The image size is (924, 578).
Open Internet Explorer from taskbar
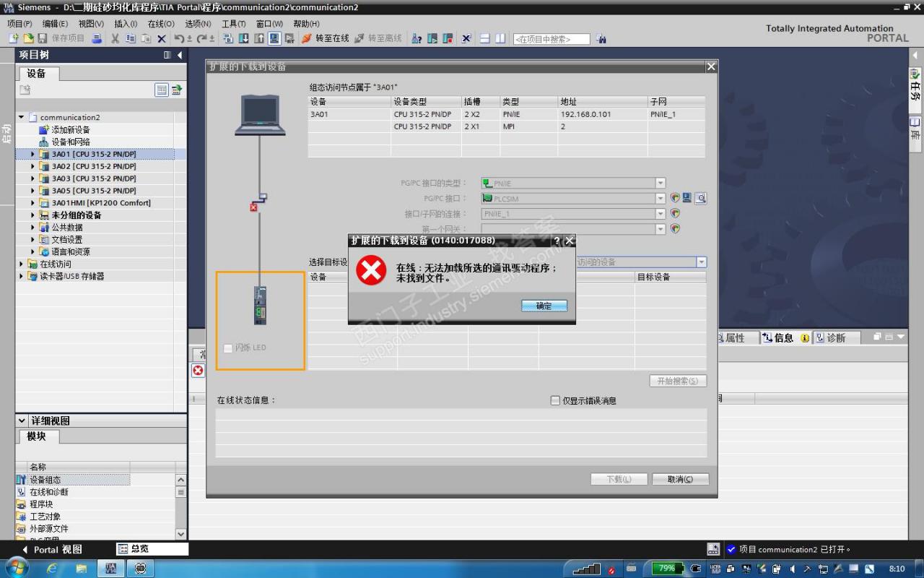pyautogui.click(x=52, y=569)
